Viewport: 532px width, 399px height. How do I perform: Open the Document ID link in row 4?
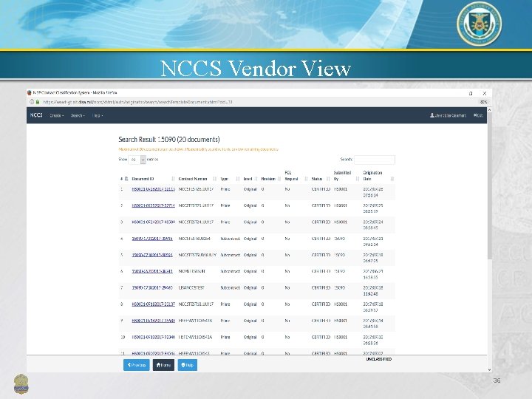(x=152, y=239)
